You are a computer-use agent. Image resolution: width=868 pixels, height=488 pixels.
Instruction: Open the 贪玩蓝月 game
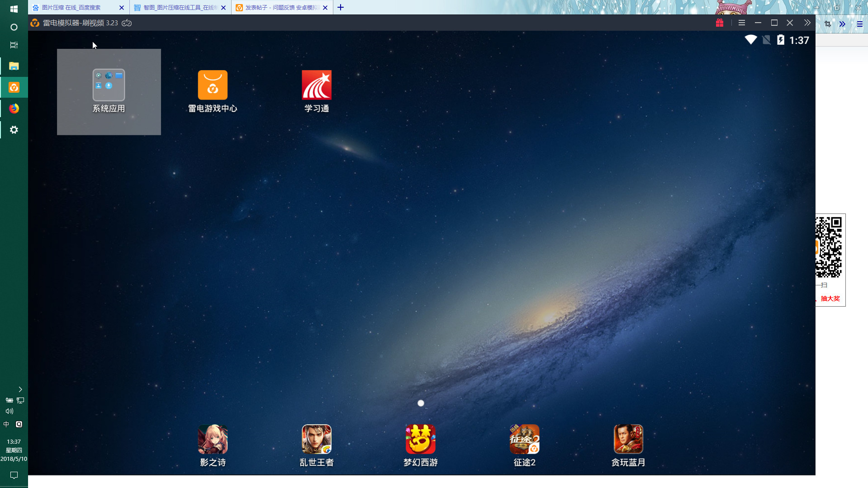[628, 439]
